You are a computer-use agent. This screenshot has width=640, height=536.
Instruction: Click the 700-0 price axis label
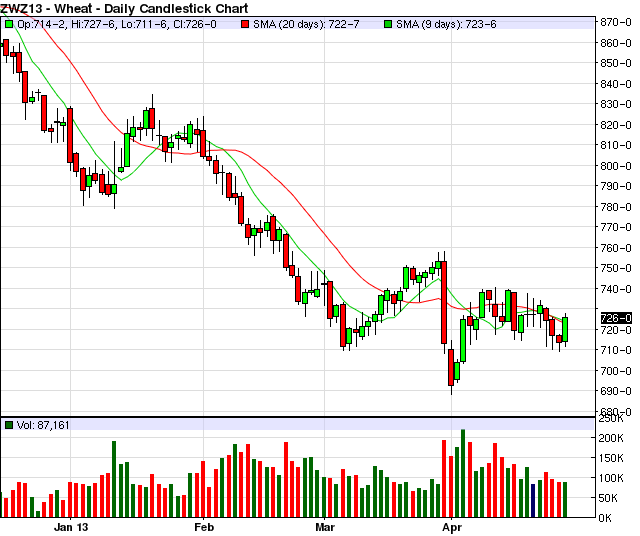[x=616, y=371]
